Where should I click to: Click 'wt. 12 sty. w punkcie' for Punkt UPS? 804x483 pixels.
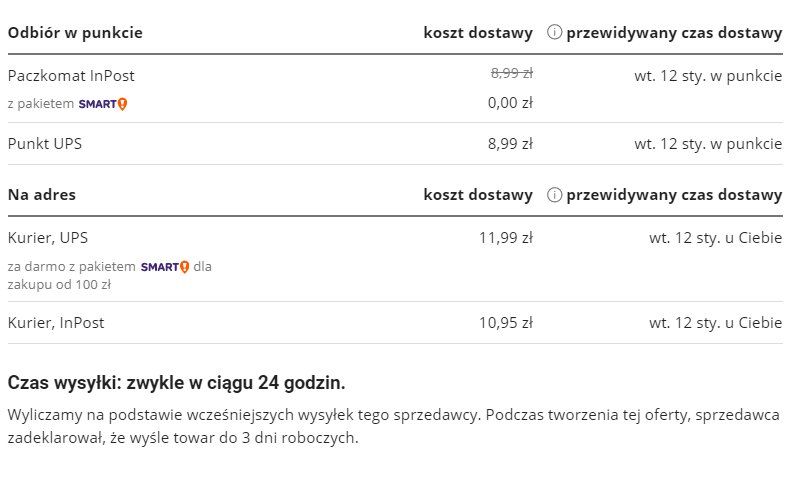point(708,144)
